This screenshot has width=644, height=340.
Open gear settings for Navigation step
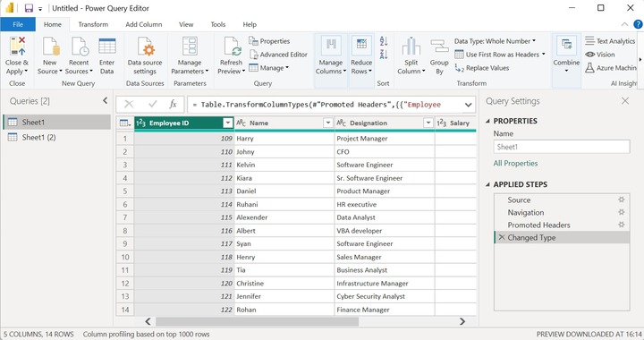click(x=622, y=212)
